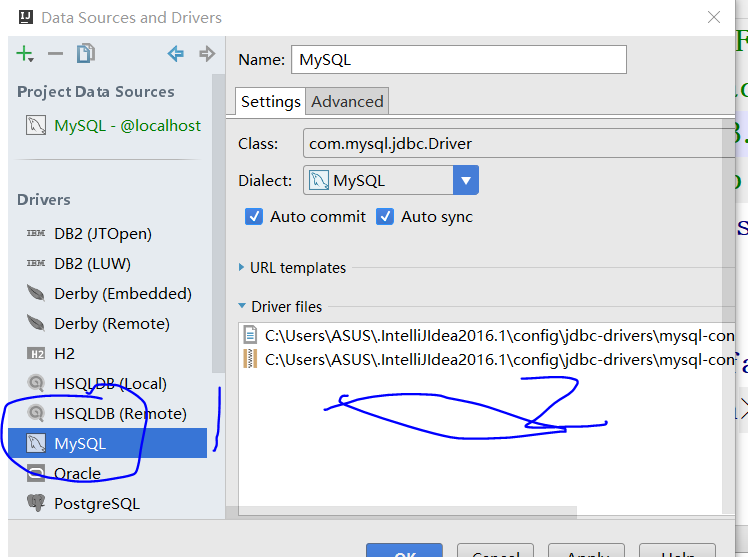
Task: Click the Oracle driver icon
Action: (36, 473)
